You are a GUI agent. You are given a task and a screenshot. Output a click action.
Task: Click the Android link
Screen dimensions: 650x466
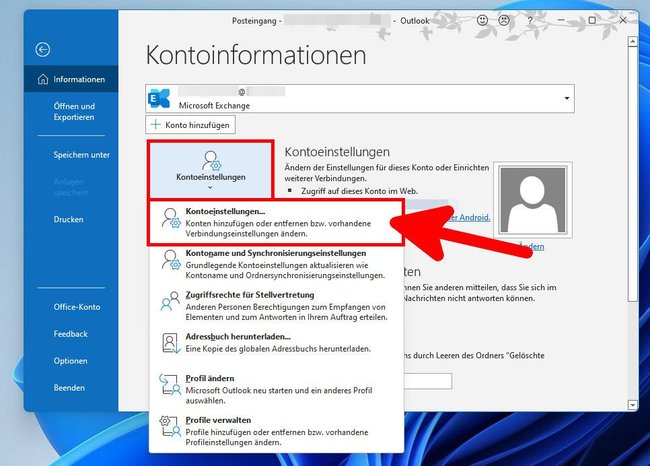(469, 217)
